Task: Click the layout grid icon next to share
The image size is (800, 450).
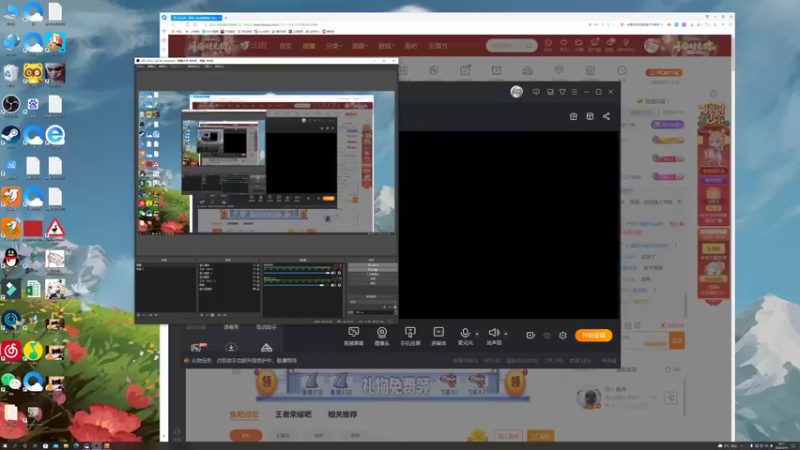Action: 590,116
